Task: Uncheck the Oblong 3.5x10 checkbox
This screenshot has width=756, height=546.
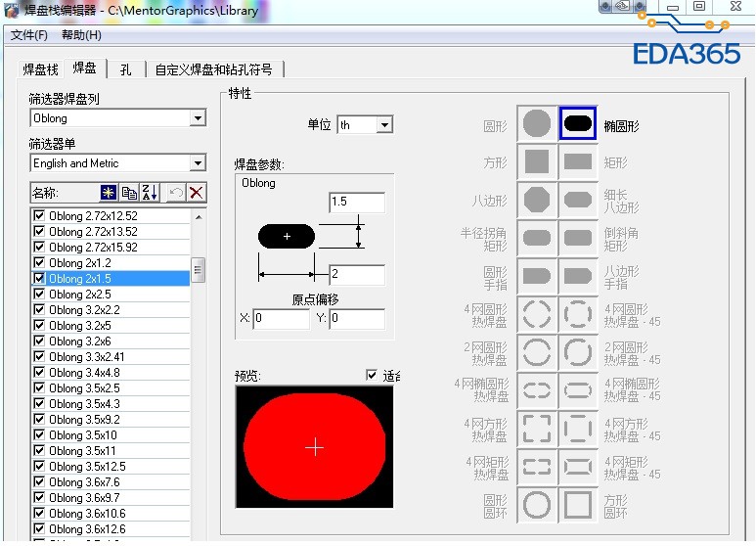Action: tap(39, 435)
